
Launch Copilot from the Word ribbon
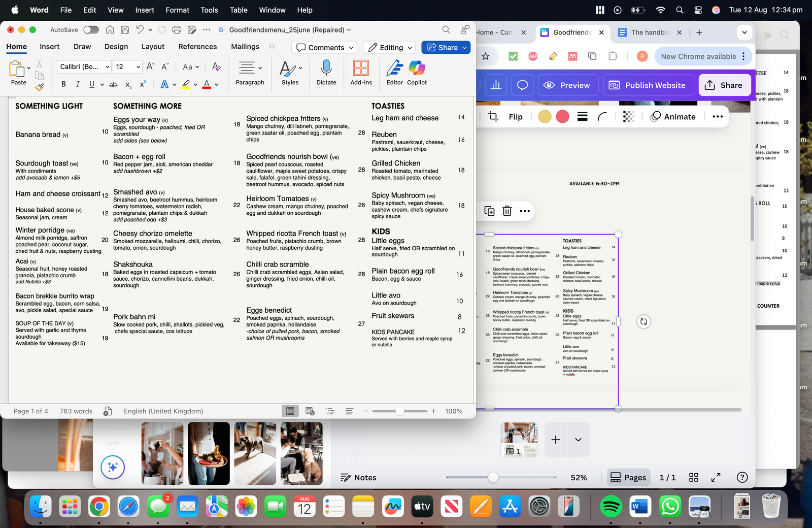click(x=417, y=72)
